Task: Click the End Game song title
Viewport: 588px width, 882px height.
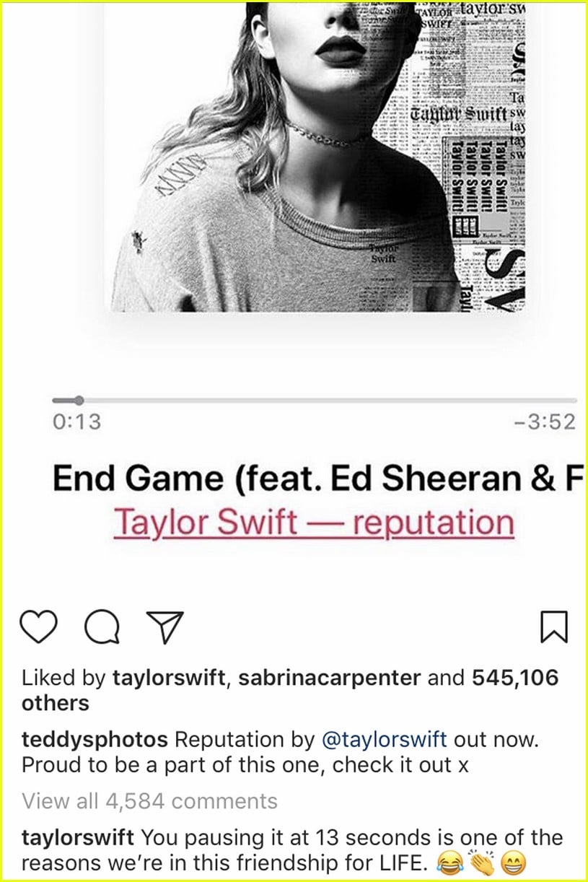Action: click(x=317, y=479)
